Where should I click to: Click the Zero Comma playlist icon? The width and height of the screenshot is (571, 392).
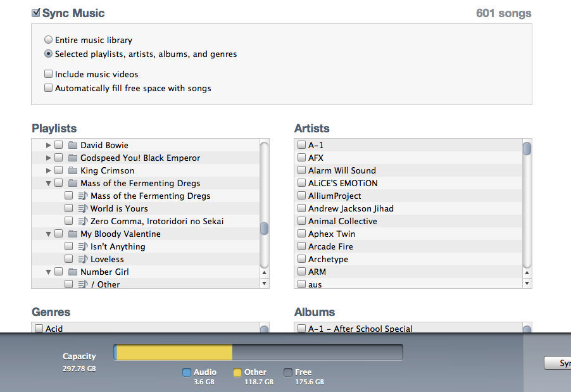(x=83, y=221)
